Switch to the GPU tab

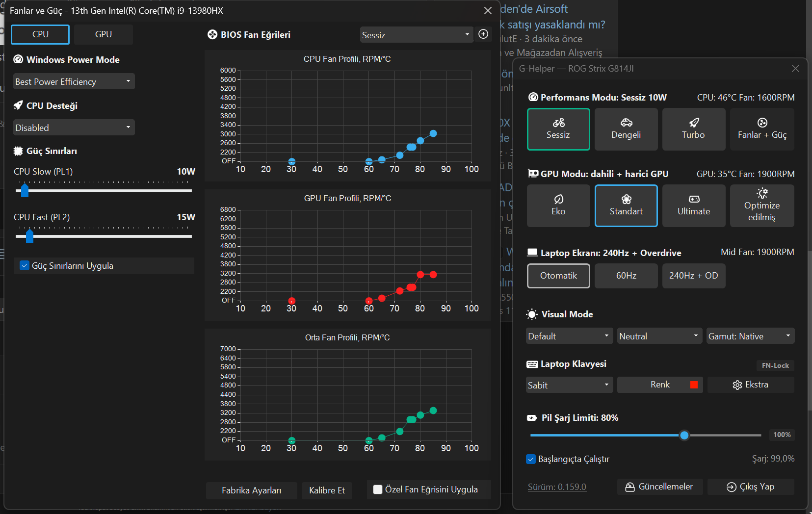[x=104, y=34]
